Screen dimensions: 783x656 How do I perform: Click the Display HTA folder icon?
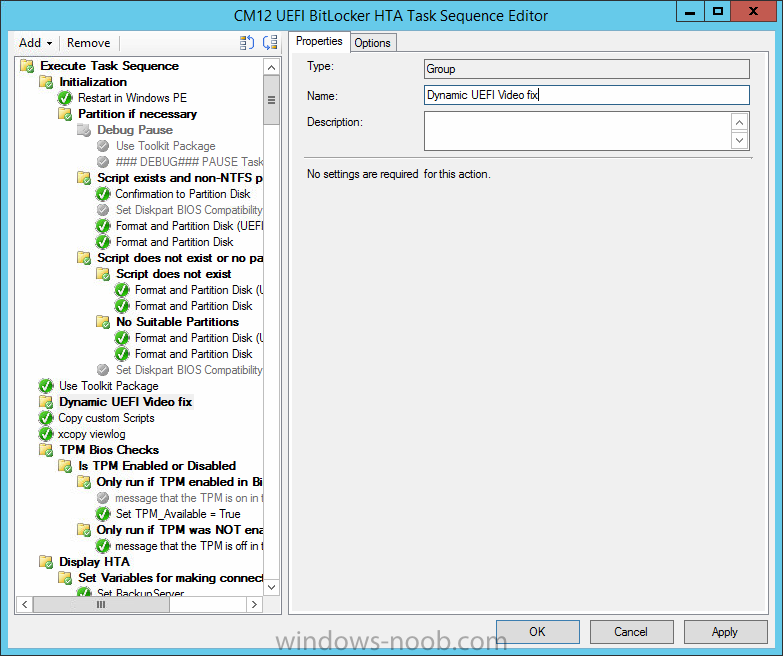(46, 562)
